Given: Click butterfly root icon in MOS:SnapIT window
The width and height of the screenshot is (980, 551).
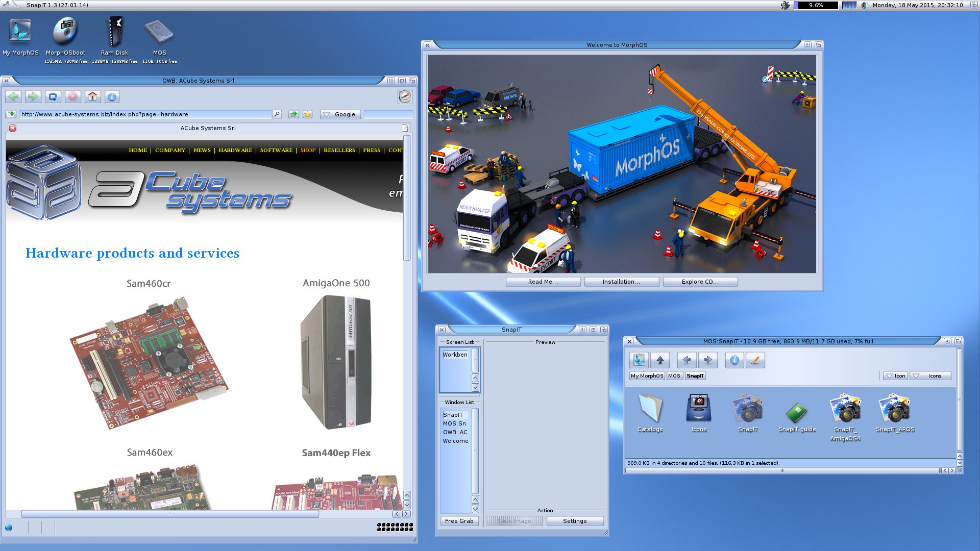Looking at the screenshot, I should 639,360.
